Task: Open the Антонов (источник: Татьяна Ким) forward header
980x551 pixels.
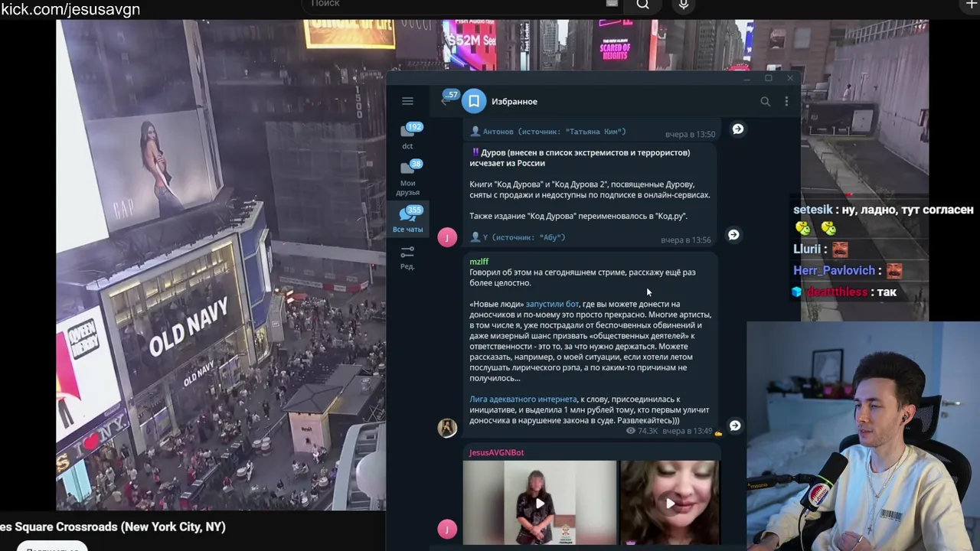Action: click(548, 132)
